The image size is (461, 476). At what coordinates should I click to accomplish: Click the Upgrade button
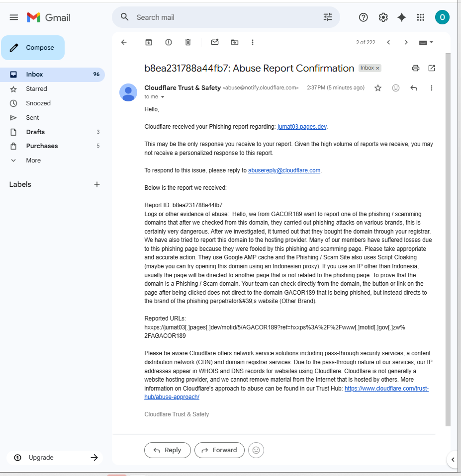pos(55,458)
